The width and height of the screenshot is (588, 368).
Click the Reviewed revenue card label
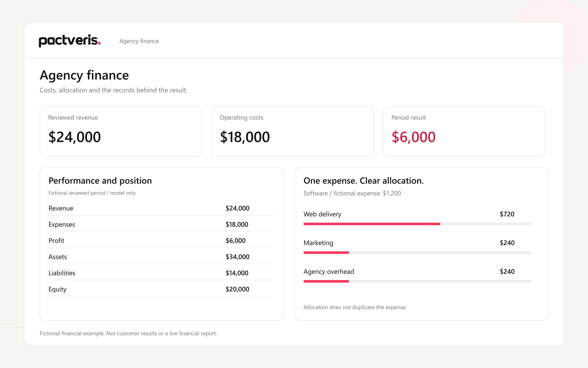(x=73, y=118)
